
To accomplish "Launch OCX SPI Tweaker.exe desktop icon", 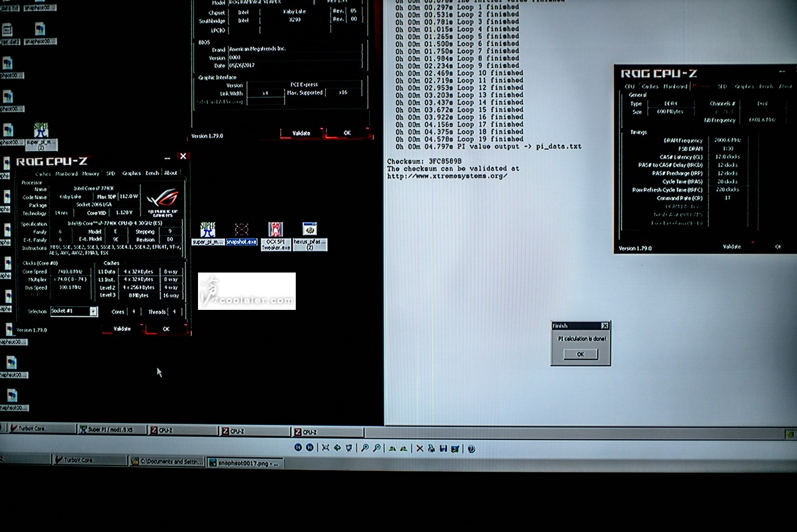I will [x=276, y=236].
